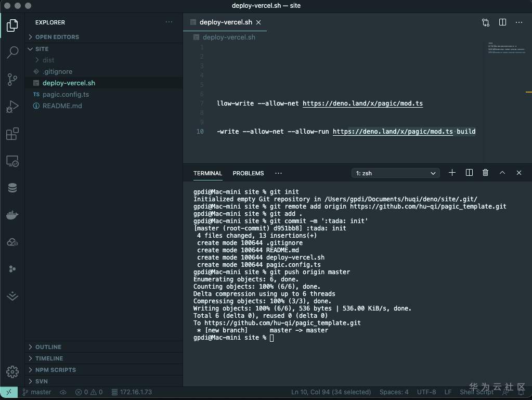Open the Extensions view
The image size is (532, 400).
click(x=12, y=134)
